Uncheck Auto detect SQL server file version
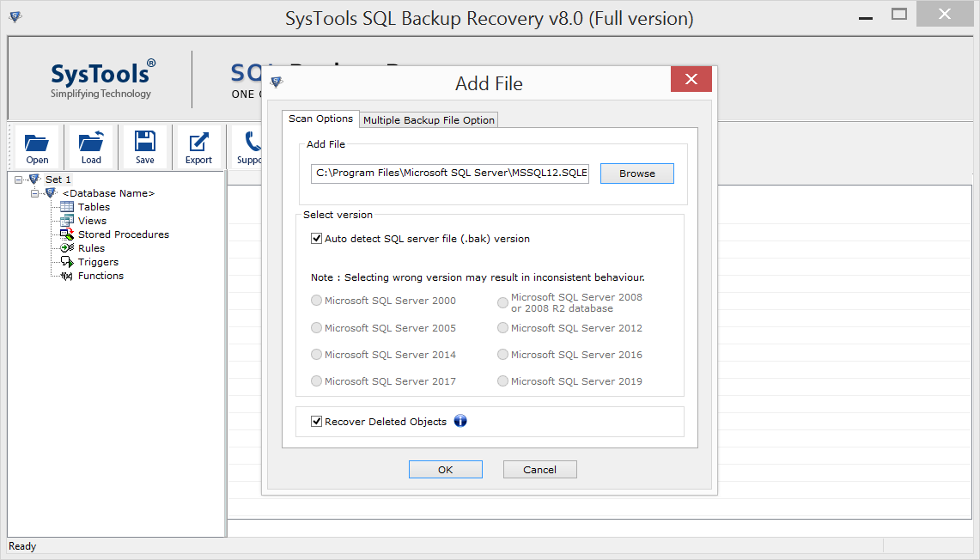This screenshot has width=980, height=560. pyautogui.click(x=316, y=238)
